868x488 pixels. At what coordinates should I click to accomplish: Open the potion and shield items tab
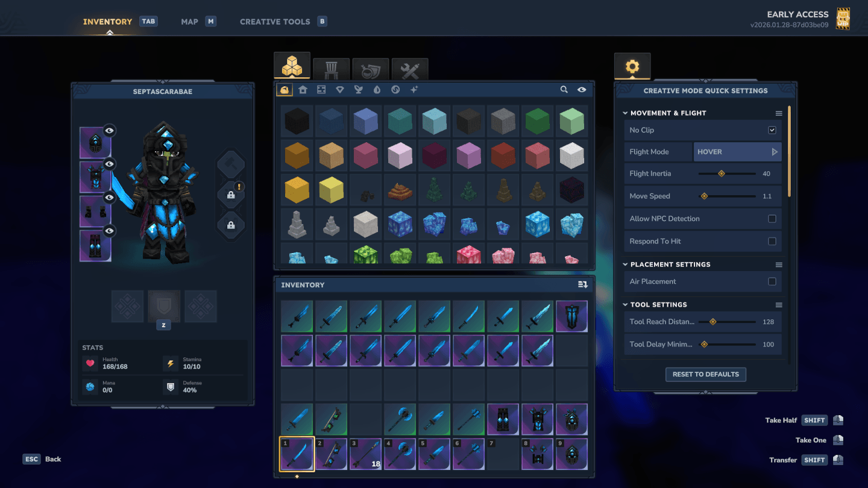pyautogui.click(x=370, y=70)
